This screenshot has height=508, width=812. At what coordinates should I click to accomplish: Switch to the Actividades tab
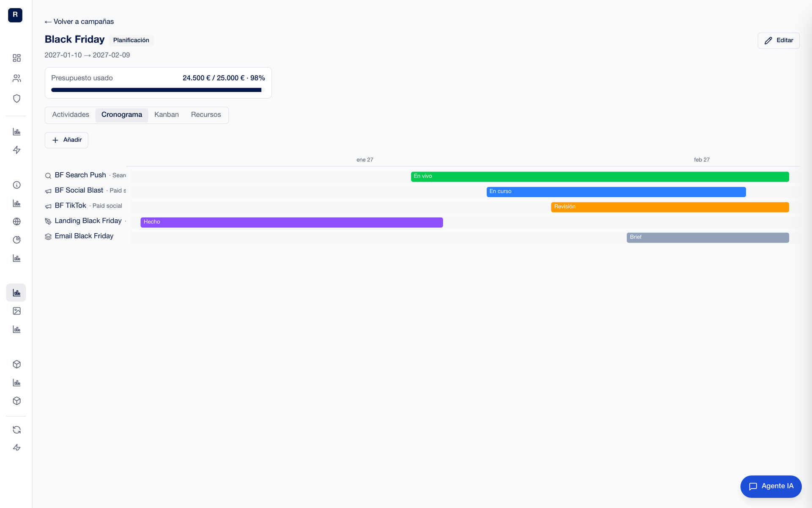71,115
